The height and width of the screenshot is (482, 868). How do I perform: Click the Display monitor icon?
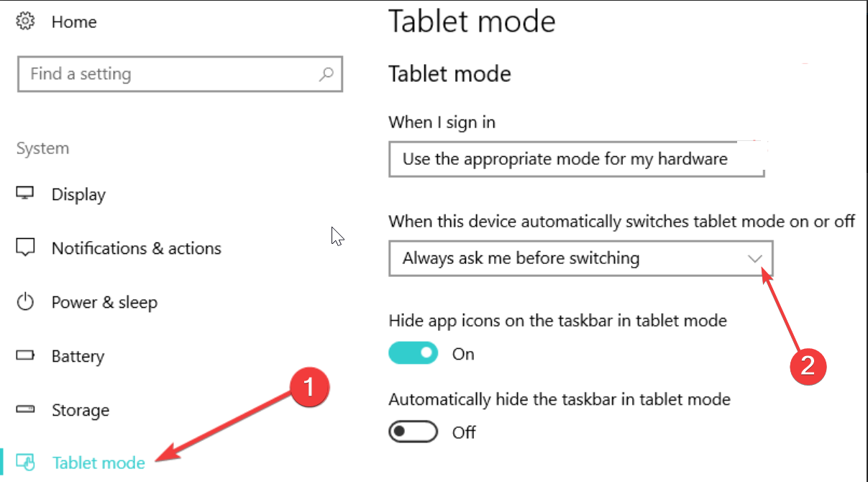26,194
